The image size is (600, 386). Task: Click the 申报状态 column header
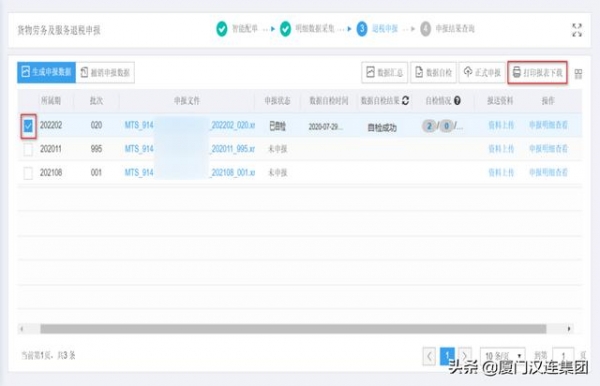pos(277,101)
